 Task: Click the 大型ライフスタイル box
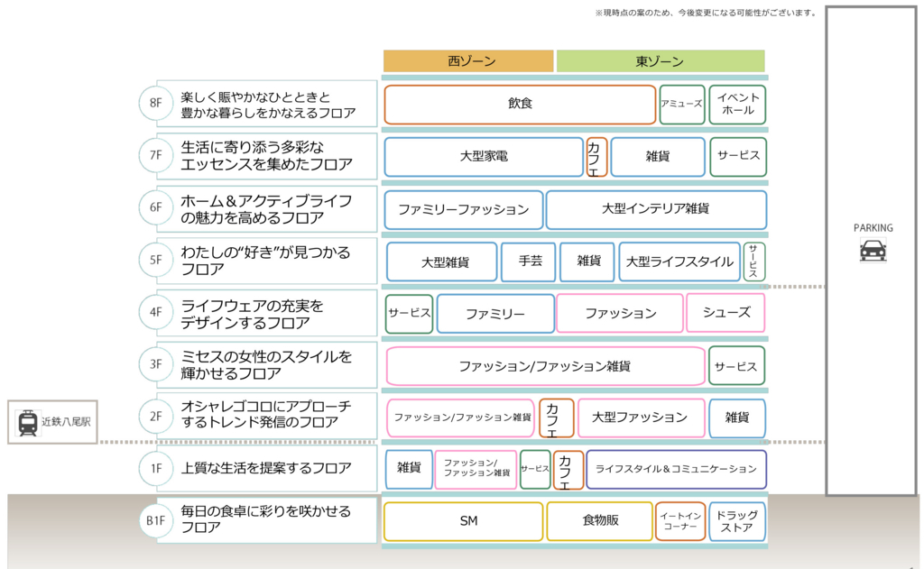[679, 262]
